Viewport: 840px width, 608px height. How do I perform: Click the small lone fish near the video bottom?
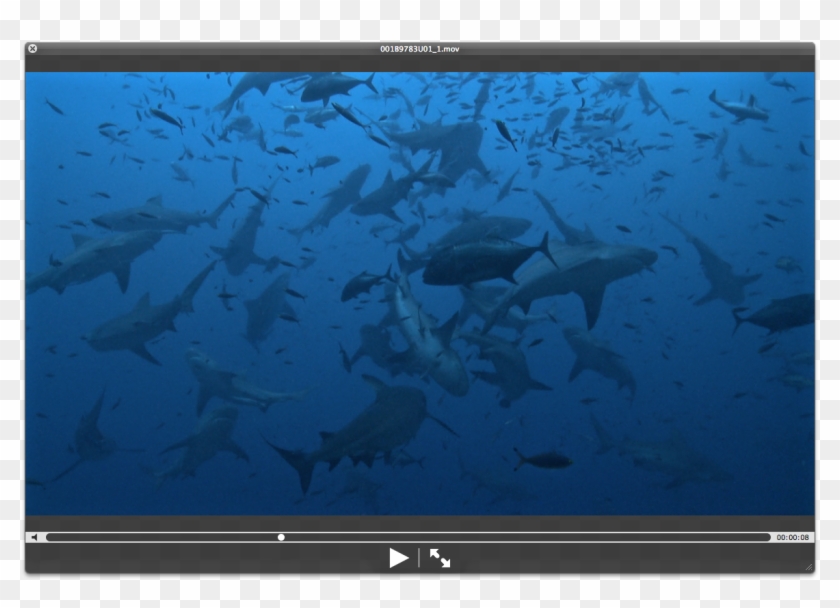pyautogui.click(x=545, y=460)
